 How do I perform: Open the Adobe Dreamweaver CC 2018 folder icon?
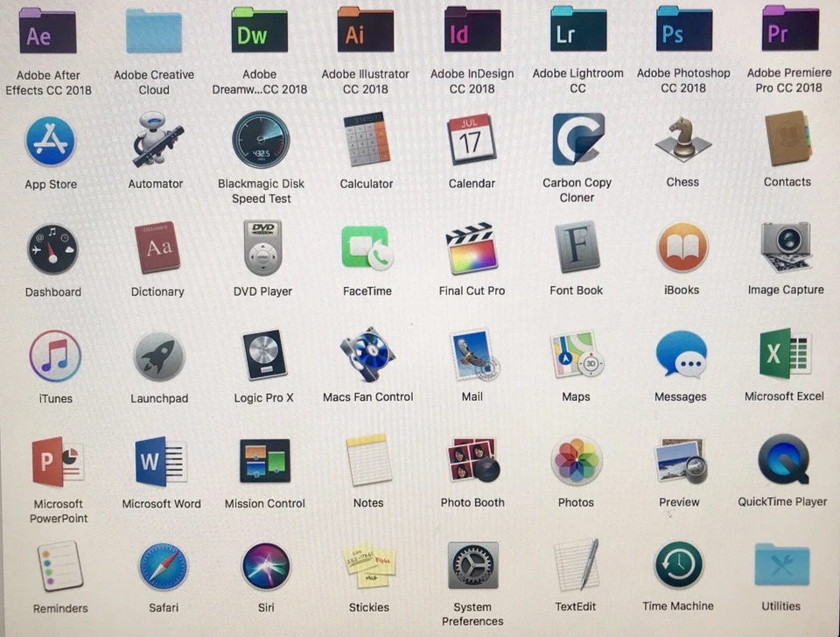click(259, 31)
